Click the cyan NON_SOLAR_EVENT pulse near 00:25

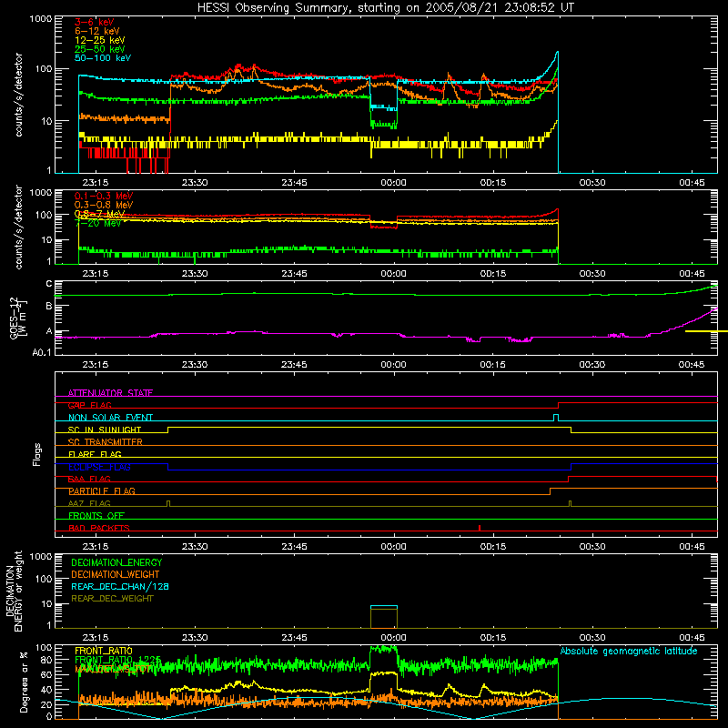[x=556, y=418]
